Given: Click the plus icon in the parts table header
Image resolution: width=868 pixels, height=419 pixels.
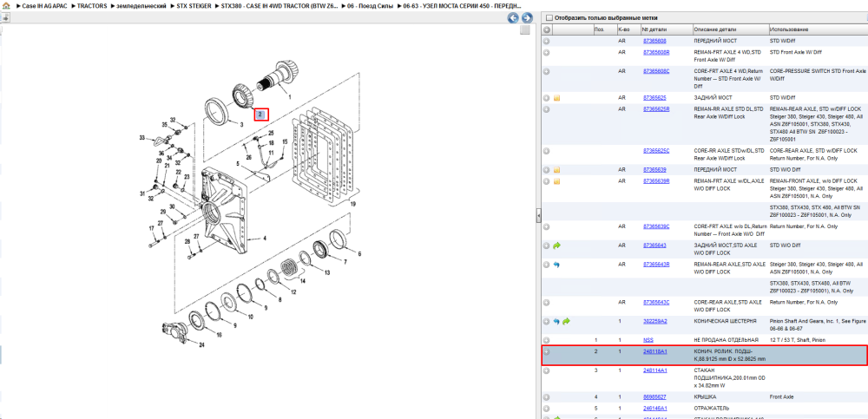Looking at the screenshot, I should pyautogui.click(x=546, y=29).
